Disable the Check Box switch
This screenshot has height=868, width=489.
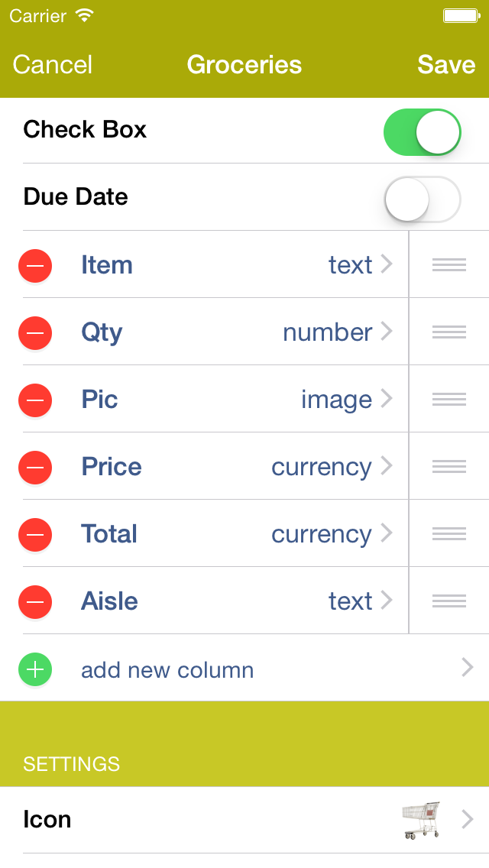click(422, 131)
